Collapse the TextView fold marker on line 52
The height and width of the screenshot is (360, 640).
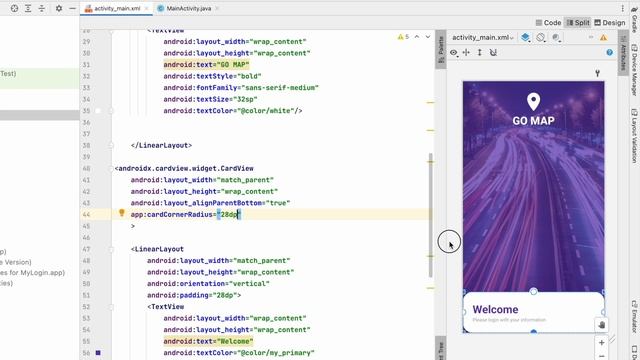coord(111,307)
